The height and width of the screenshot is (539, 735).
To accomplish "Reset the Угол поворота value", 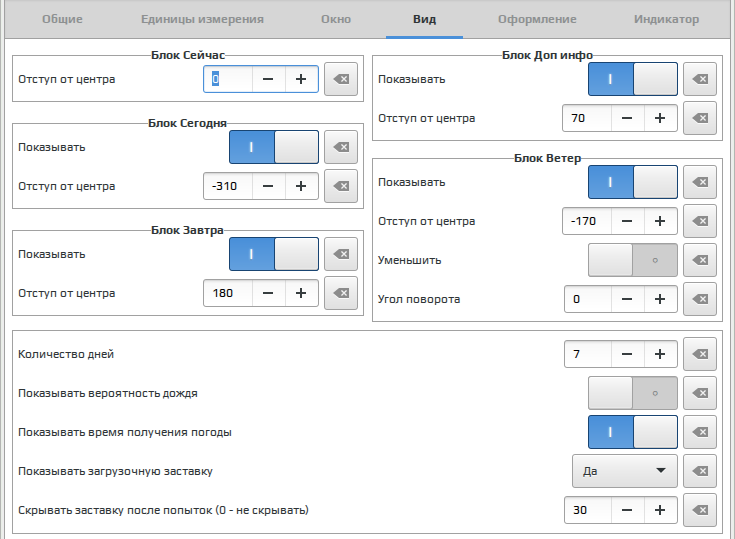I will click(x=700, y=299).
